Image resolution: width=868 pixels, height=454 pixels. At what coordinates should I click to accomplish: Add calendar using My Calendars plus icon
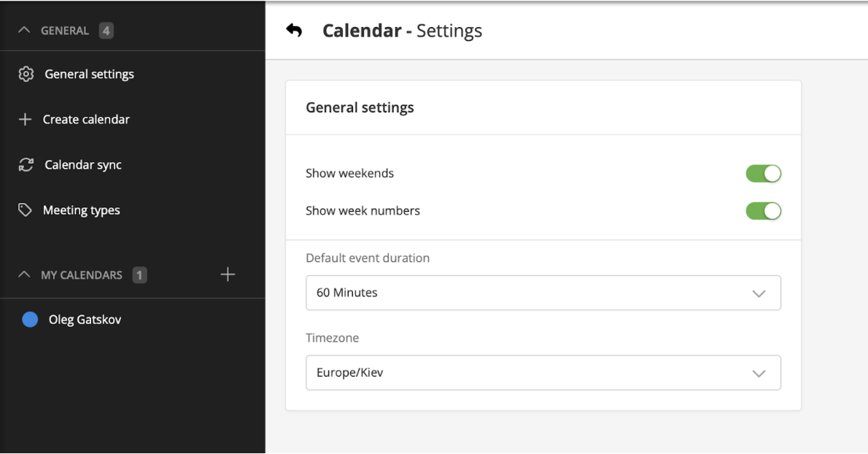coord(228,274)
